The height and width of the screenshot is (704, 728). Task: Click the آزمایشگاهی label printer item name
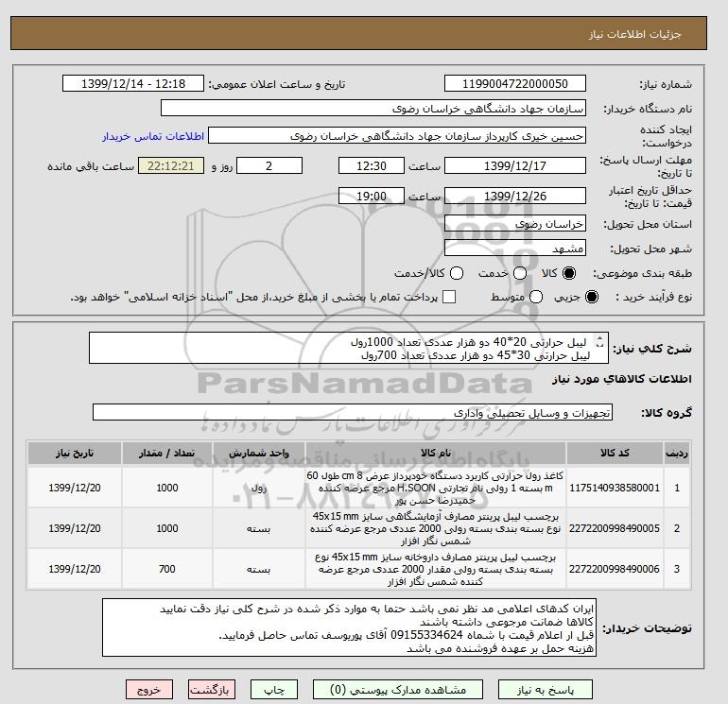point(436,528)
